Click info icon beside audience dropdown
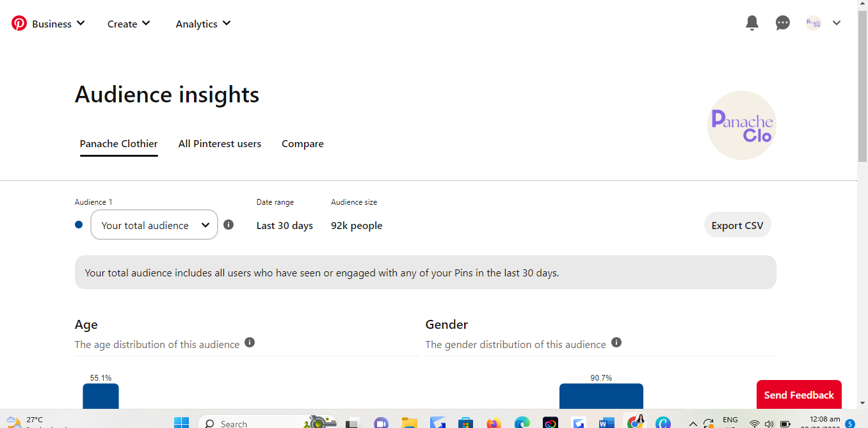Viewport: 868px width, 428px height. click(229, 225)
